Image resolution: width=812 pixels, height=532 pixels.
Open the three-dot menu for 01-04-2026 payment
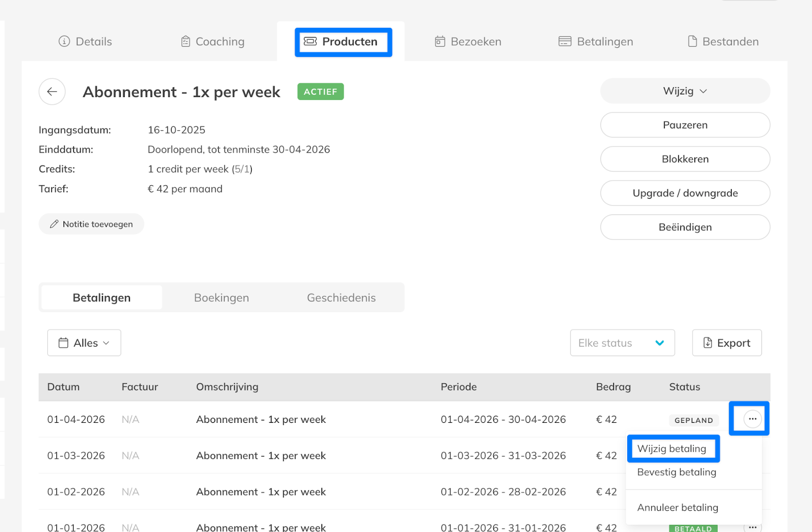point(752,419)
